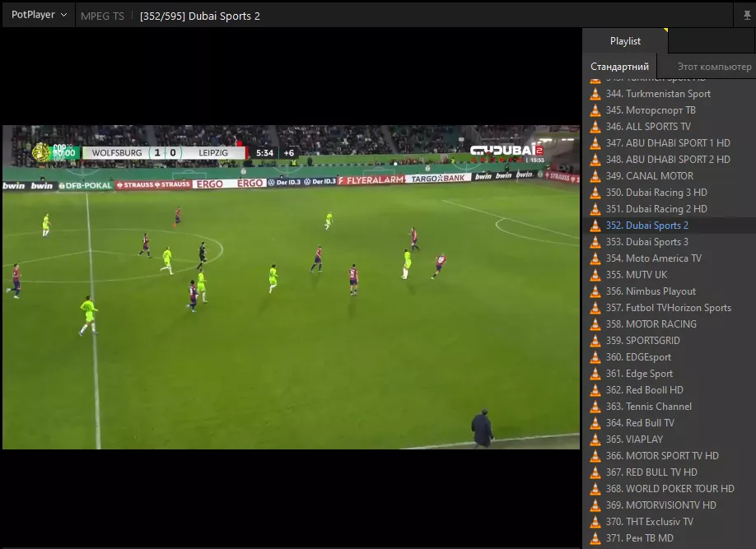Choose 355. MUTV UK channel
The height and width of the screenshot is (549, 756).
click(670, 275)
